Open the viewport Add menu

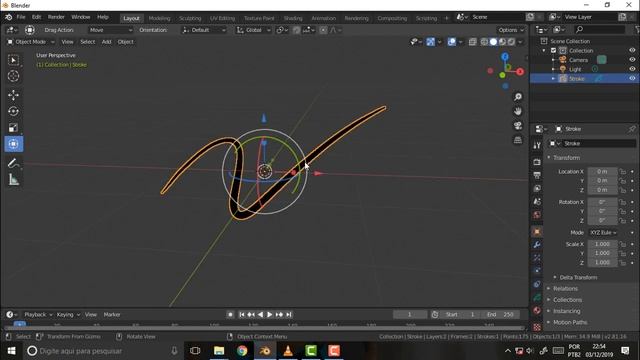point(107,42)
